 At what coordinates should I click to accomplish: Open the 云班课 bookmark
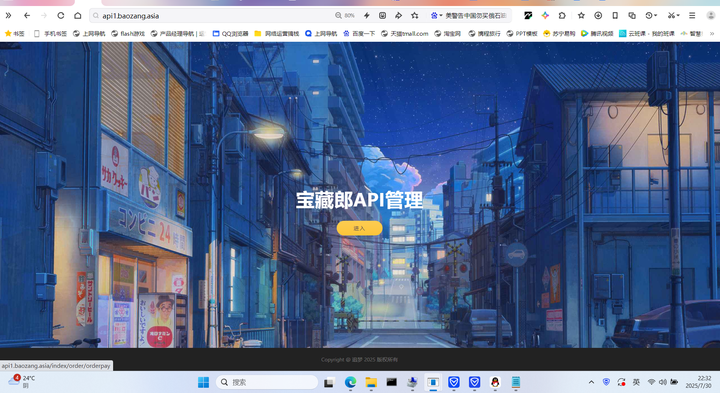647,34
